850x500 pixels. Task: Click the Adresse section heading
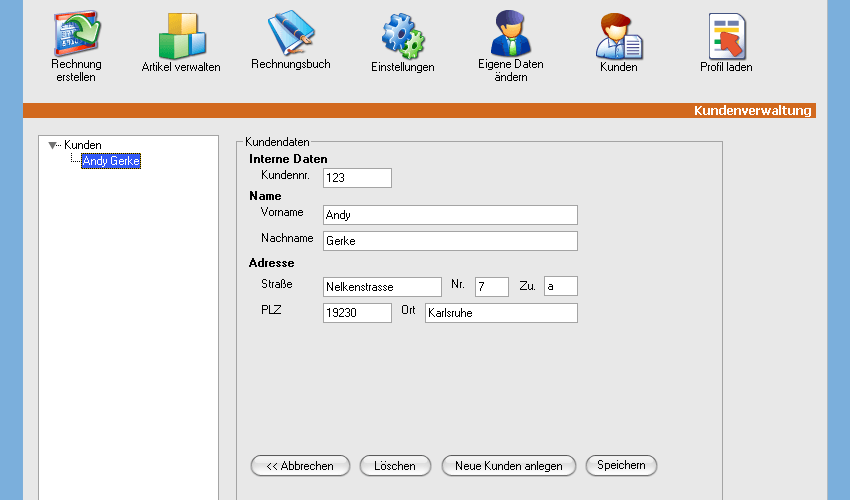click(x=271, y=263)
